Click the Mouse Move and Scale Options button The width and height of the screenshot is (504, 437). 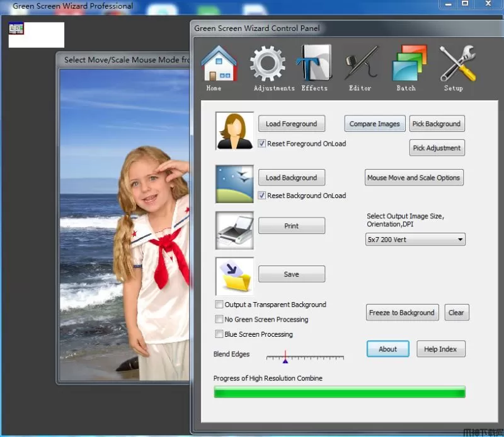coord(413,178)
